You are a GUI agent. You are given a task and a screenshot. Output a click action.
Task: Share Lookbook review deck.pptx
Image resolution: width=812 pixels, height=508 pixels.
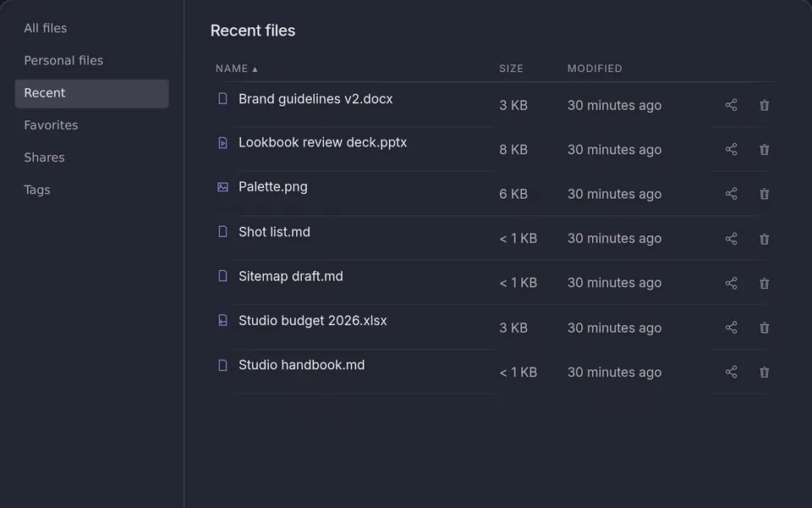point(731,149)
